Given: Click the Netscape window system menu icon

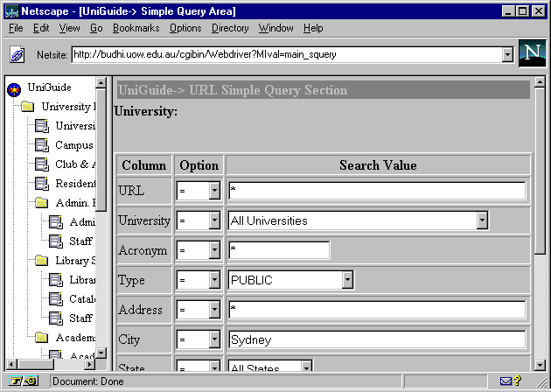Looking at the screenshot, I should [11, 11].
